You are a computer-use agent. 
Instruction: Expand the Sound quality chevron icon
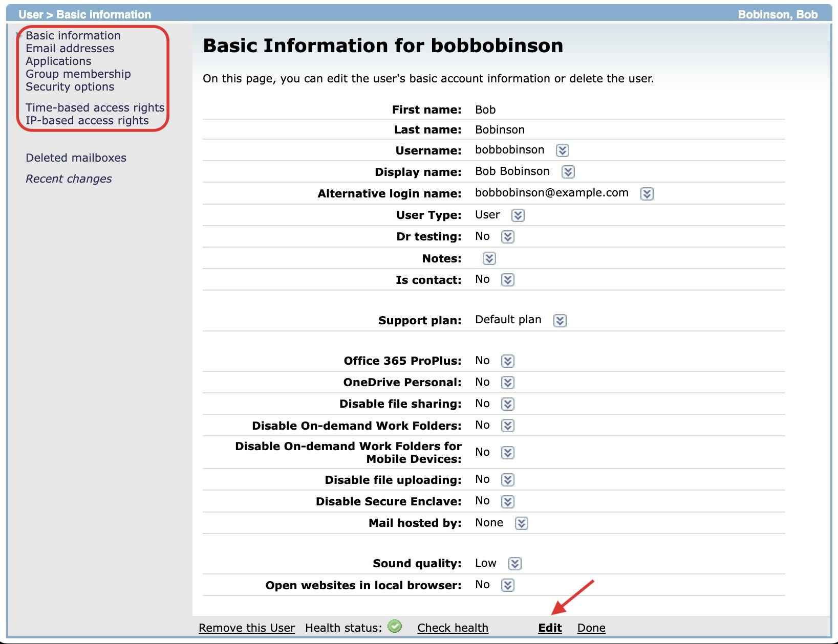pyautogui.click(x=514, y=564)
